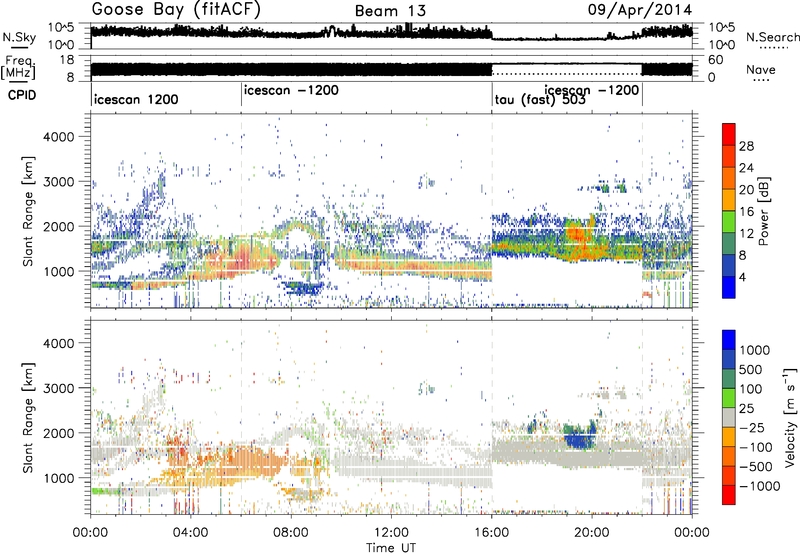800x554 pixels.
Task: Click the '20:00' time axis label
Action: coord(592,533)
